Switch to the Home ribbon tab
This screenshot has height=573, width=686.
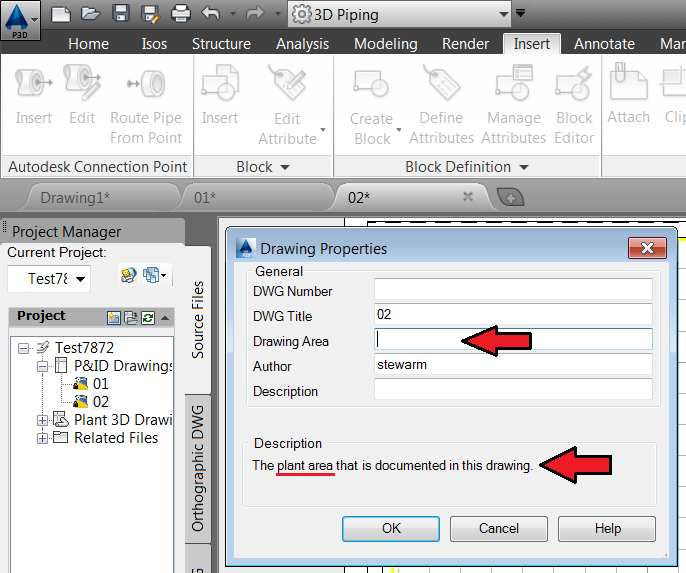(x=88, y=44)
